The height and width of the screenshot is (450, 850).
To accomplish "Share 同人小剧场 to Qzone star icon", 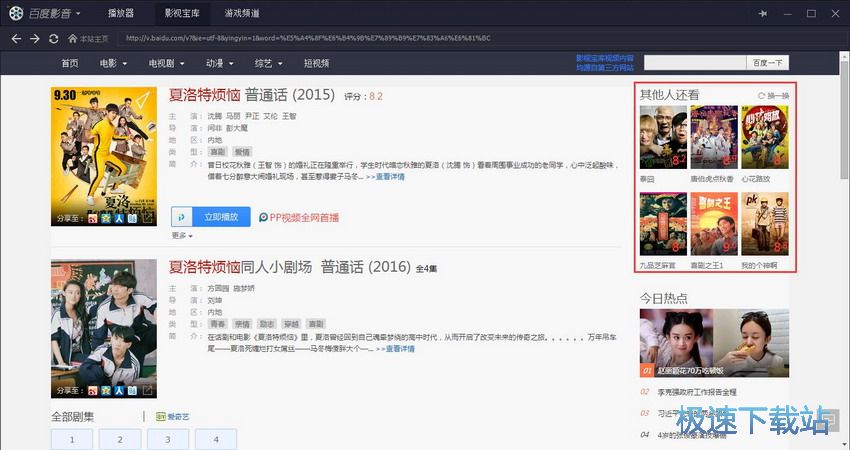I will point(106,390).
